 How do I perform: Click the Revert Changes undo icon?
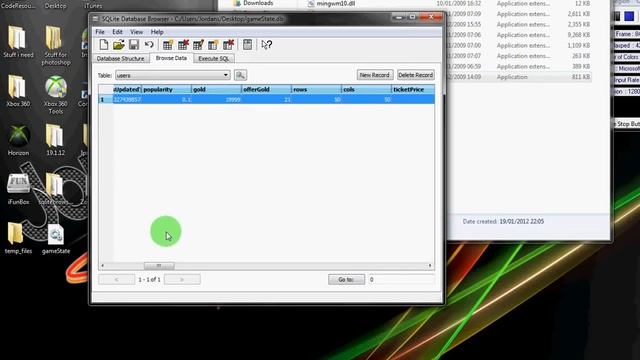click(x=149, y=44)
